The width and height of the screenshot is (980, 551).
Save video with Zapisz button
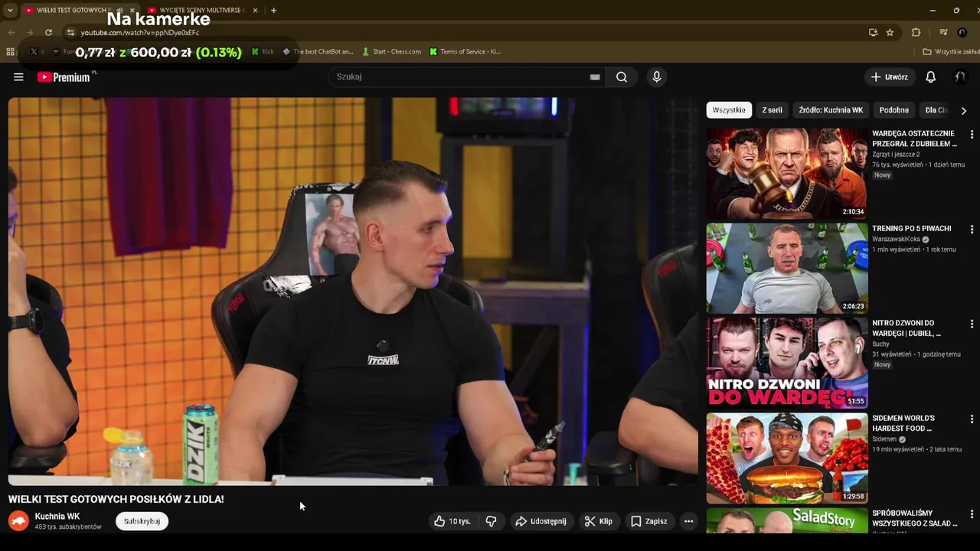[648, 521]
